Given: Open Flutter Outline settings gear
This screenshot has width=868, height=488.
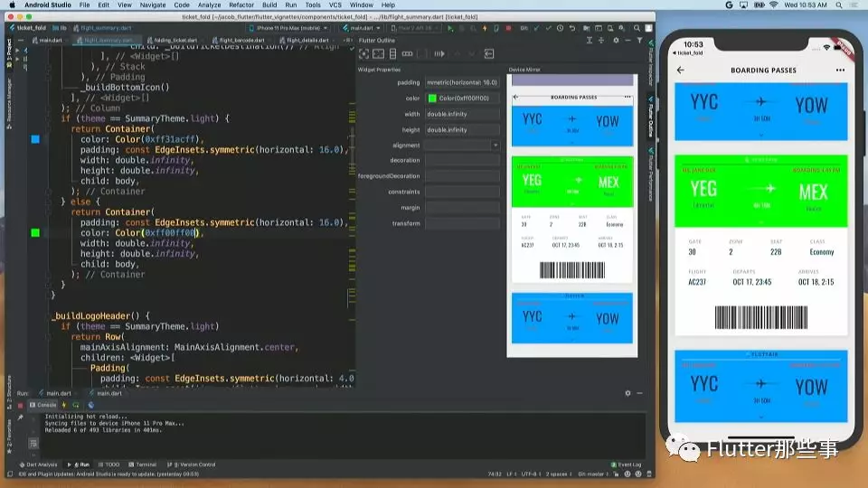Looking at the screenshot, I should pos(616,41).
